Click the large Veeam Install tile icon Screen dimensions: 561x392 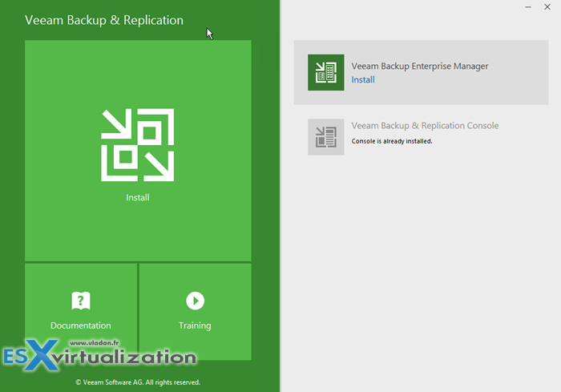click(138, 145)
